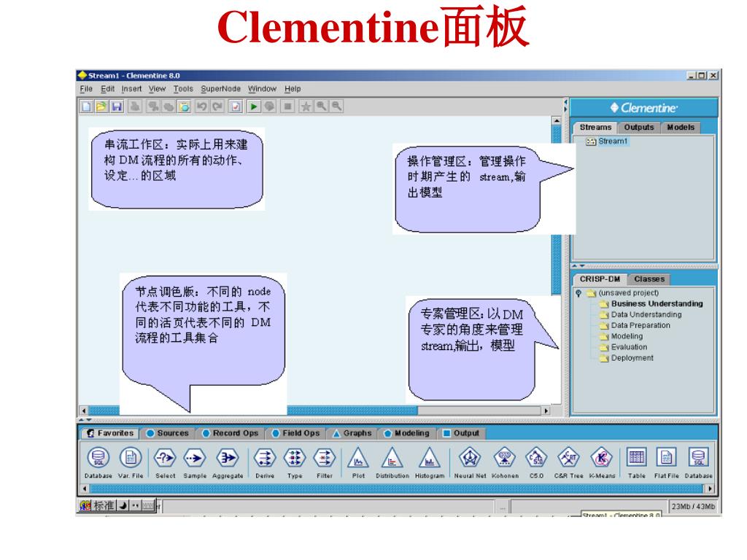Select the Var. File node
Screen dimensions: 747x560
(x=130, y=462)
